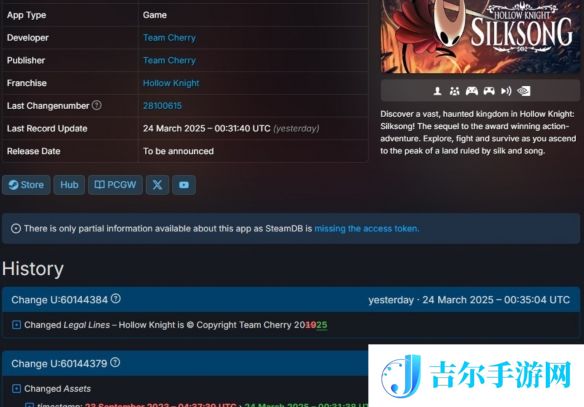Open the Team Cherry developer link

pos(169,38)
